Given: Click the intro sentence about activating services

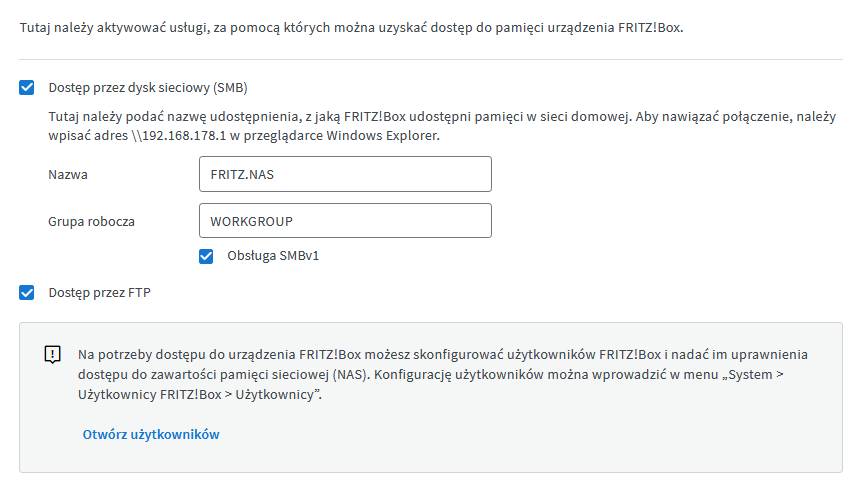Looking at the screenshot, I should [x=351, y=28].
